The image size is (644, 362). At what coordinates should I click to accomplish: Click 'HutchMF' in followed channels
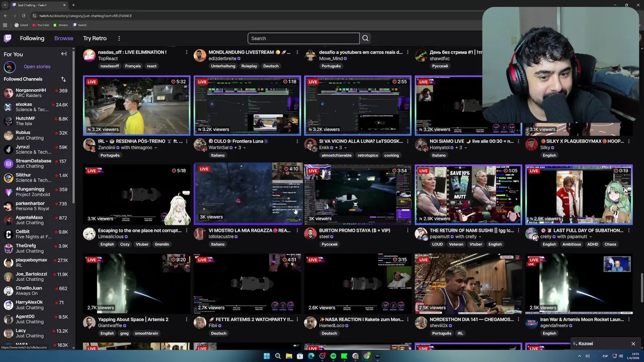pyautogui.click(x=36, y=121)
